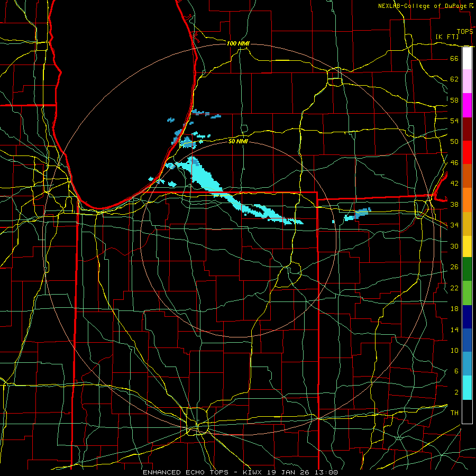Click the gold legend swatch
Viewport: 476px width, 476px height.
click(467, 224)
